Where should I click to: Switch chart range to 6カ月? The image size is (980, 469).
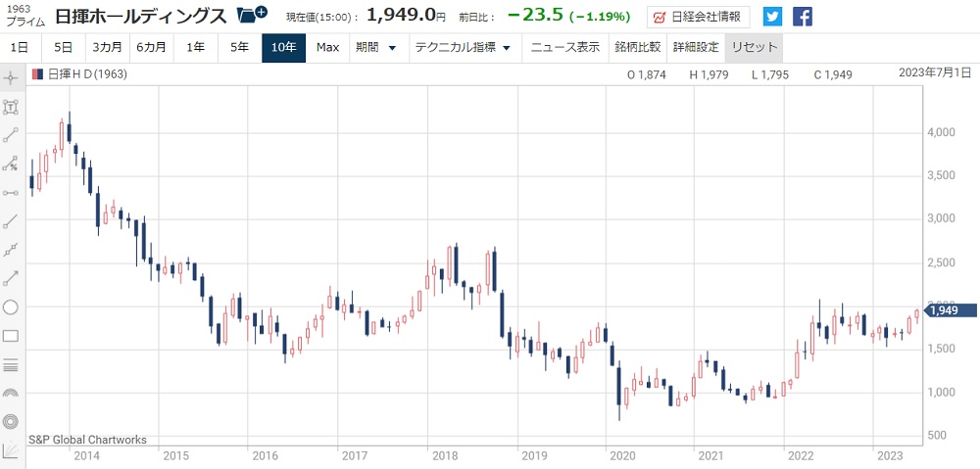coord(151,48)
